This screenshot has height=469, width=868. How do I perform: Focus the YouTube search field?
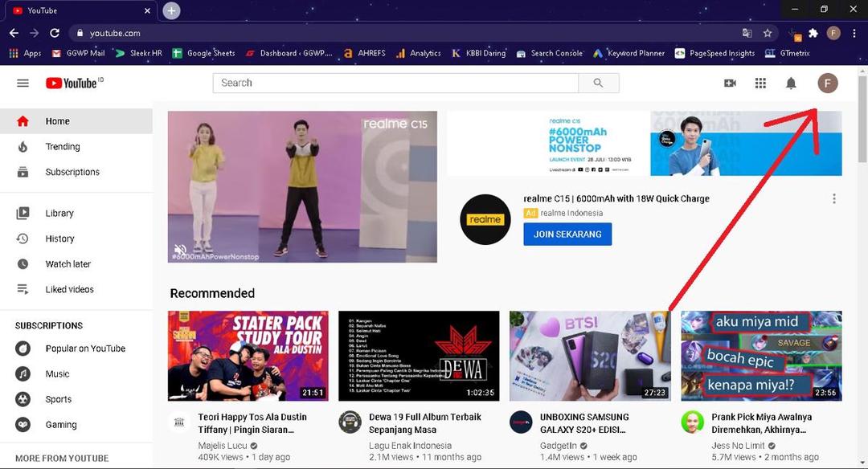(395, 83)
